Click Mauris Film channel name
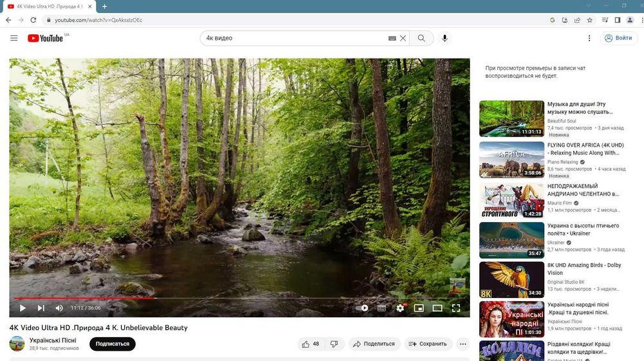The image size is (644, 361). 560,203
